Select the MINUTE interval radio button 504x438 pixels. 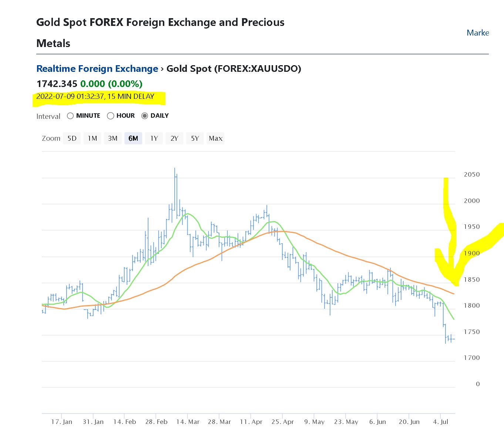70,116
